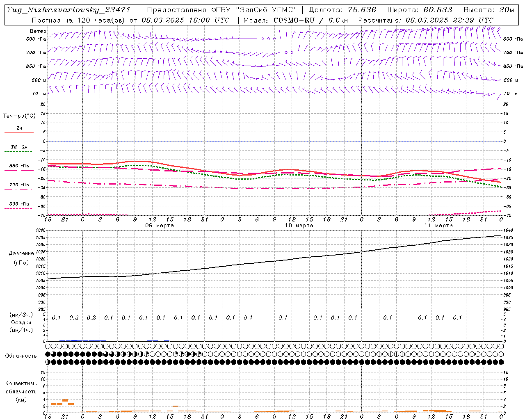Click the Конвективн. convective cloud label
This screenshot has height=420, width=525.
21,383
